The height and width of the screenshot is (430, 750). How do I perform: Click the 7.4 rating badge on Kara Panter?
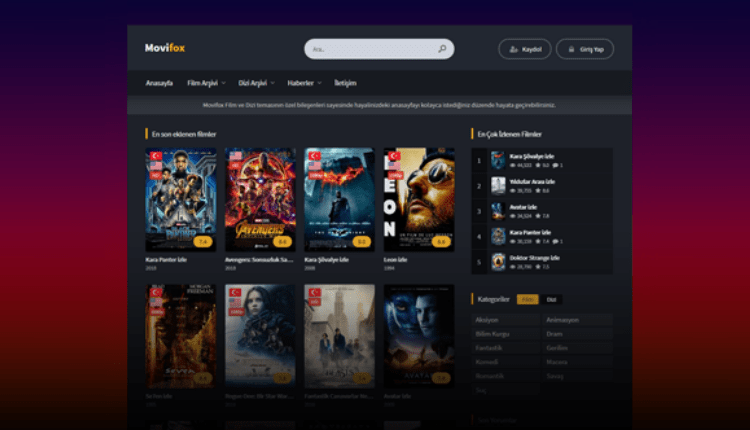click(203, 242)
